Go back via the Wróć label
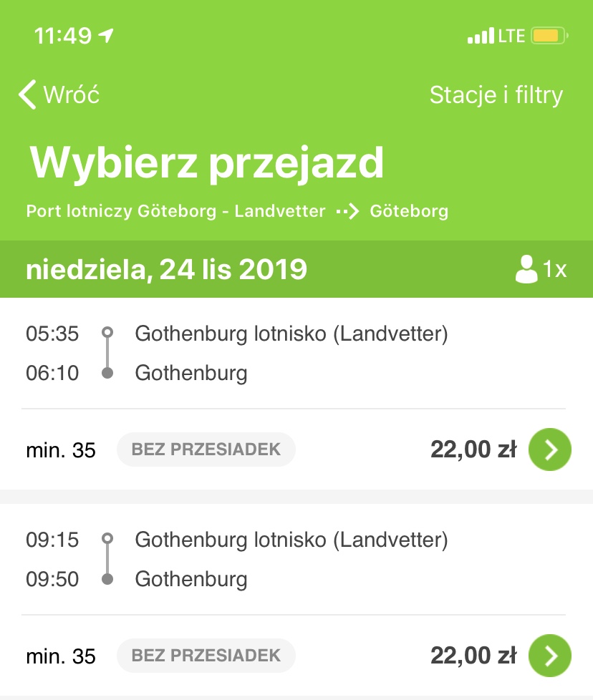The width and height of the screenshot is (593, 700). (71, 94)
